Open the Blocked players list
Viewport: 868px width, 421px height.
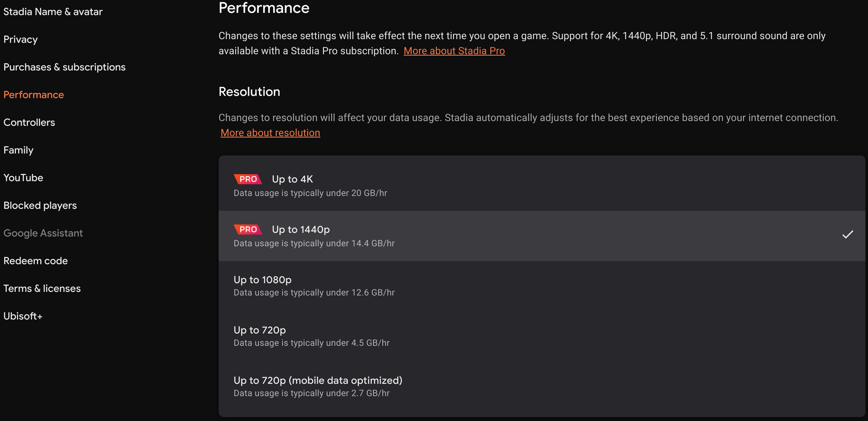[40, 205]
